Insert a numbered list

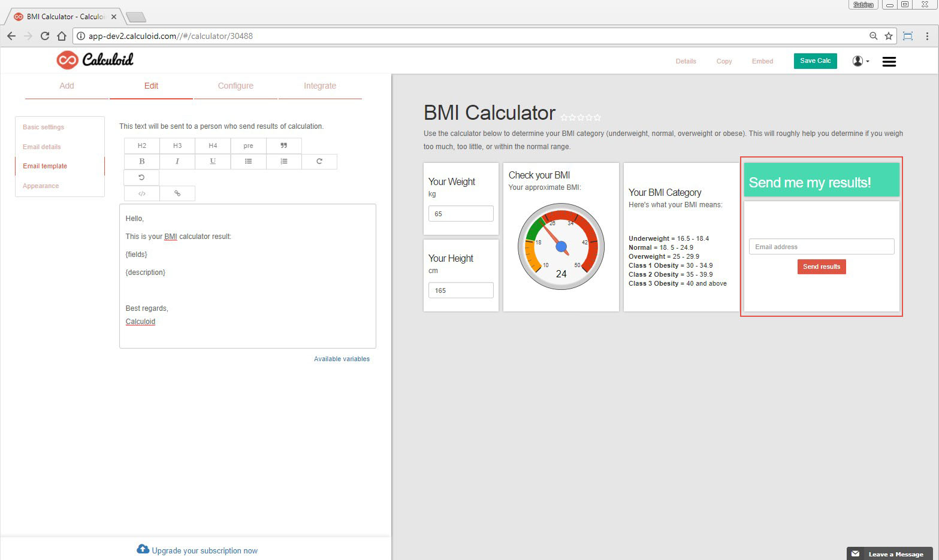click(x=283, y=161)
